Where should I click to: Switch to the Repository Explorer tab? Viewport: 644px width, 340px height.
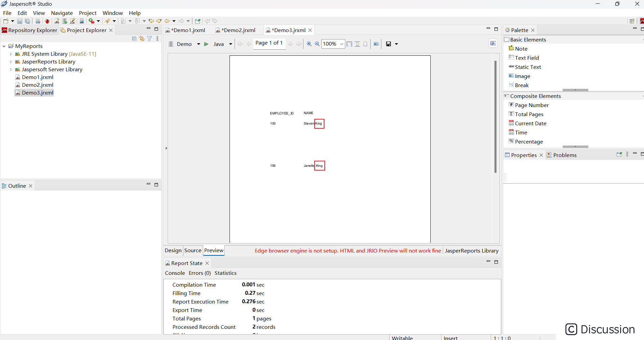(x=29, y=30)
